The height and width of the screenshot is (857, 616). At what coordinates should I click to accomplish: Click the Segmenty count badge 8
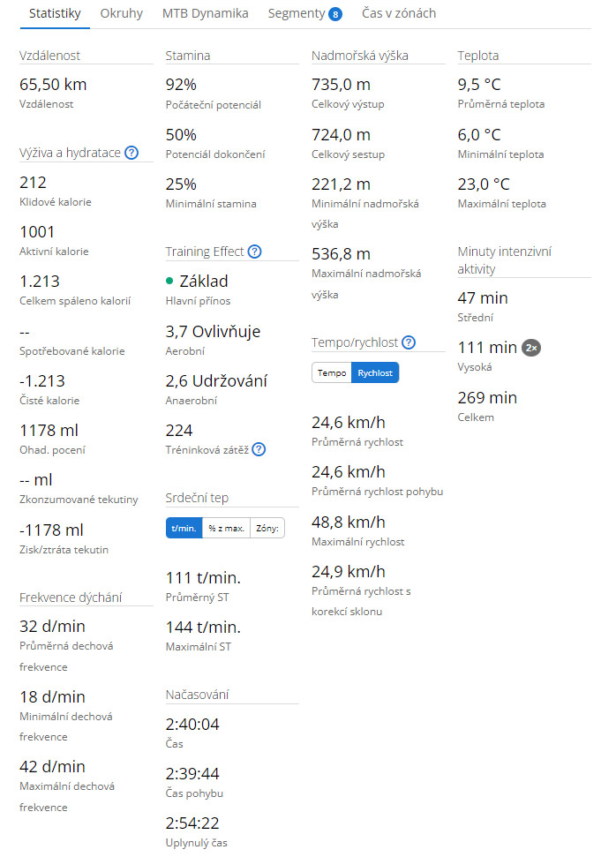tap(335, 14)
